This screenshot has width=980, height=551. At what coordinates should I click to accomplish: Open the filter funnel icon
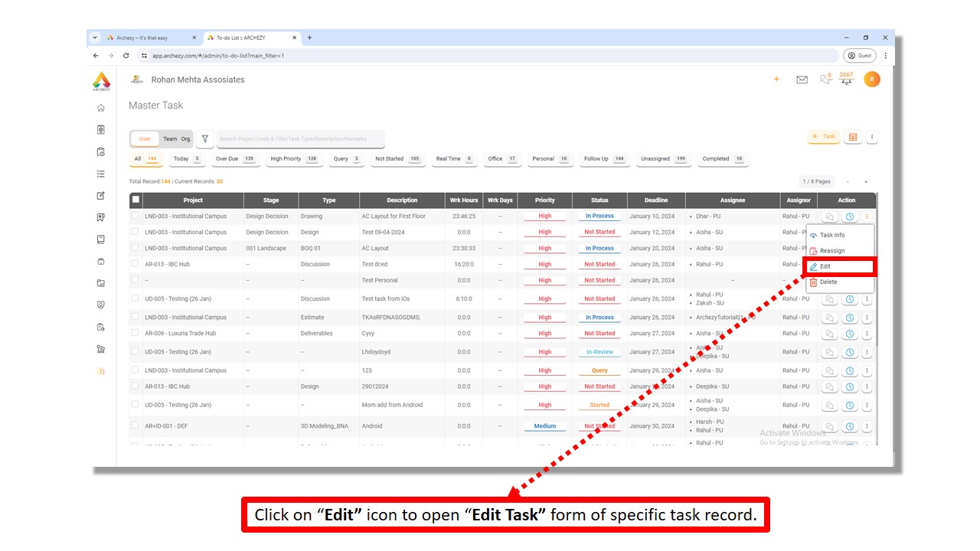coord(205,139)
